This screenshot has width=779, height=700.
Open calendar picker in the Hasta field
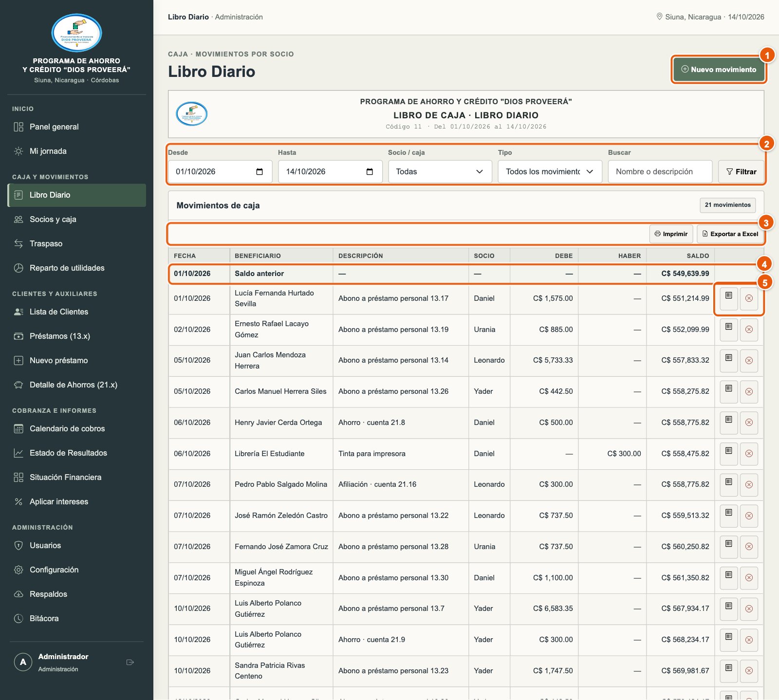coord(370,171)
